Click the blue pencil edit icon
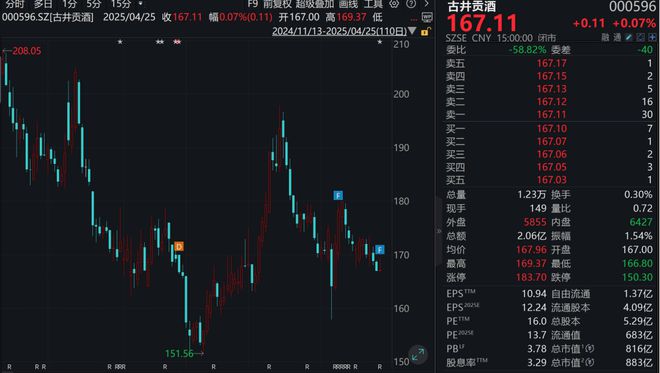The image size is (660, 373). click(629, 37)
